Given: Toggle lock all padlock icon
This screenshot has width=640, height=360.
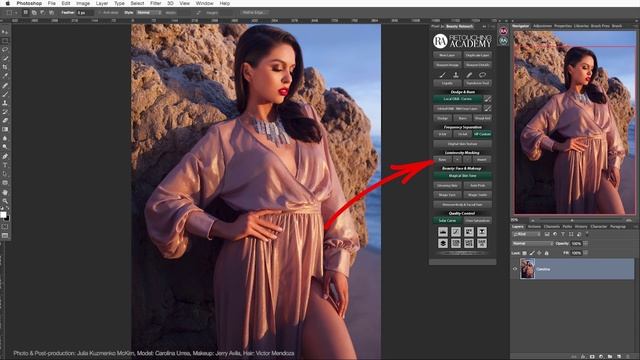Looking at the screenshot, I should [547, 253].
